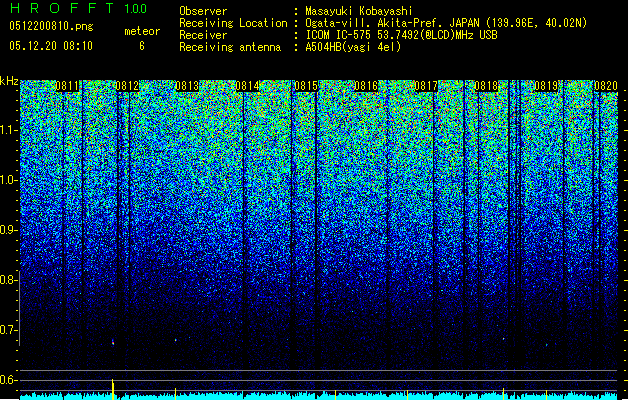Click the 0811 time marker

coord(67,86)
